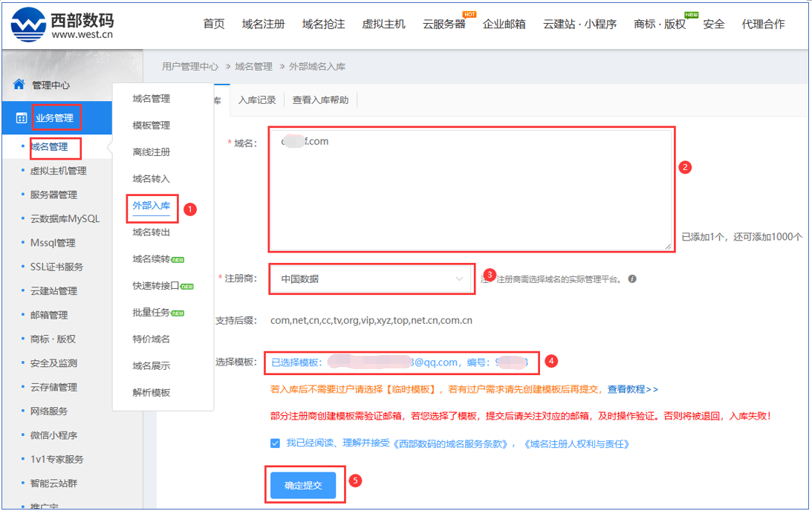Click the West.cn logo
812x511 pixels.
62,25
